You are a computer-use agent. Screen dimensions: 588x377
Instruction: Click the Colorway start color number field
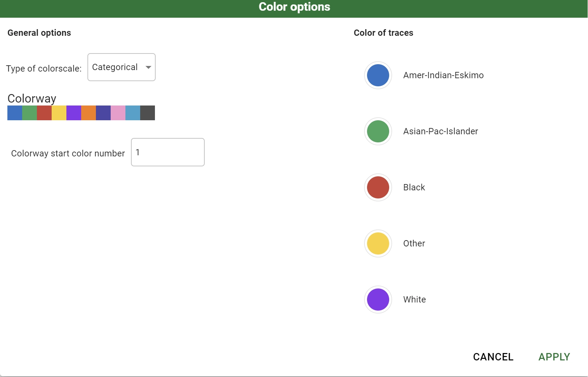click(168, 152)
